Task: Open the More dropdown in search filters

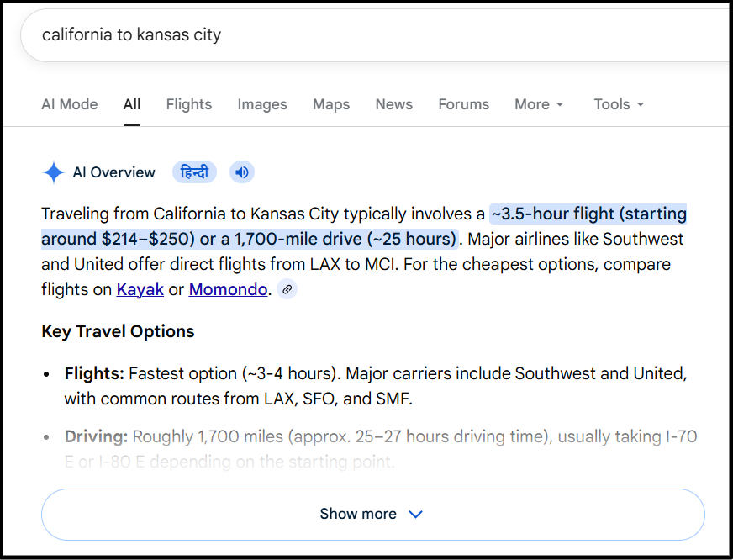Action: pyautogui.click(x=539, y=104)
